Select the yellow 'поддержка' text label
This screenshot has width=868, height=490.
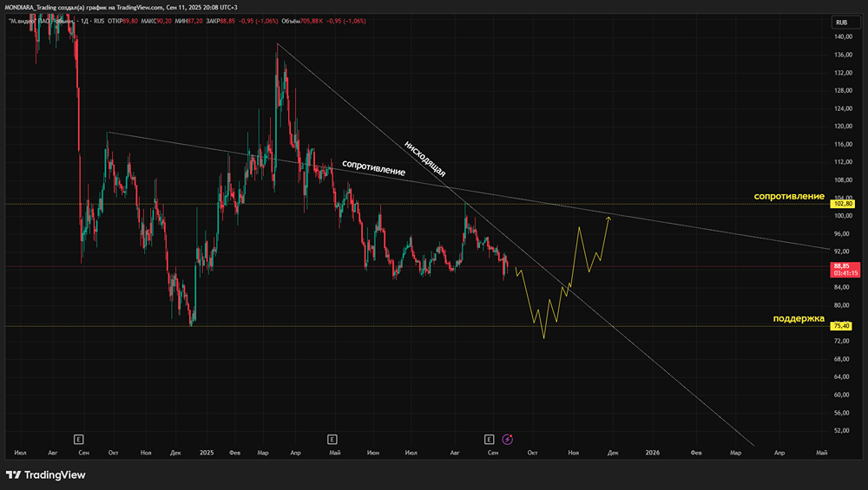point(799,318)
